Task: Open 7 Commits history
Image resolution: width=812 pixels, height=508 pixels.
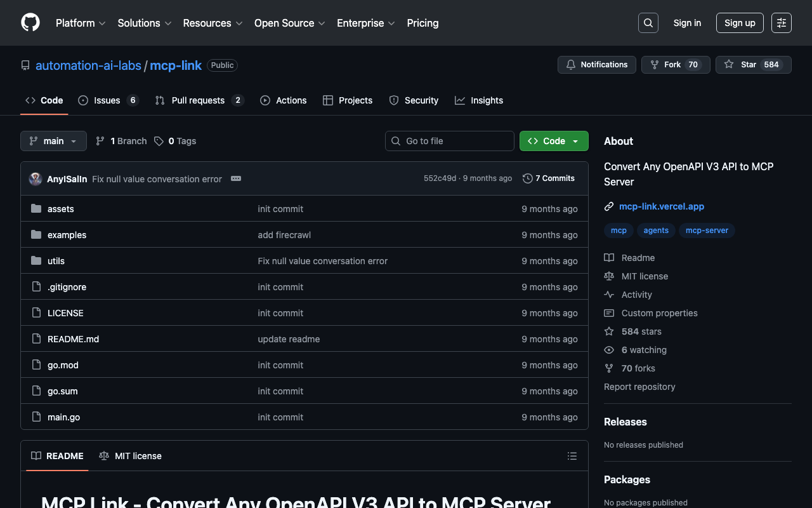Action: (x=549, y=178)
